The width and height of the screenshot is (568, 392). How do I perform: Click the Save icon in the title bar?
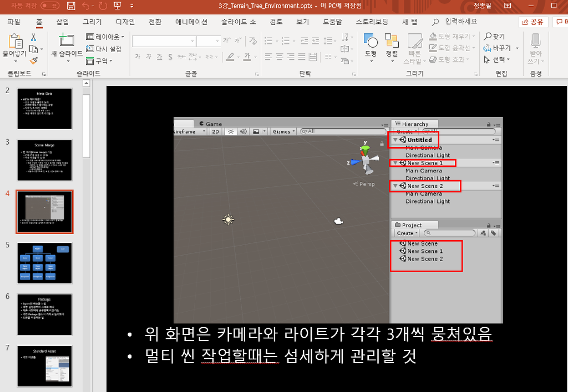pos(71,6)
